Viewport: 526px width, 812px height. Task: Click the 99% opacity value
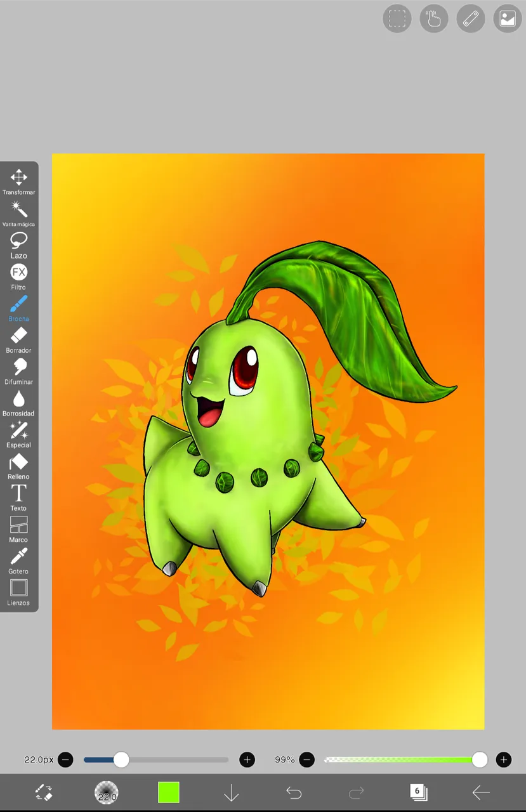[x=285, y=759]
